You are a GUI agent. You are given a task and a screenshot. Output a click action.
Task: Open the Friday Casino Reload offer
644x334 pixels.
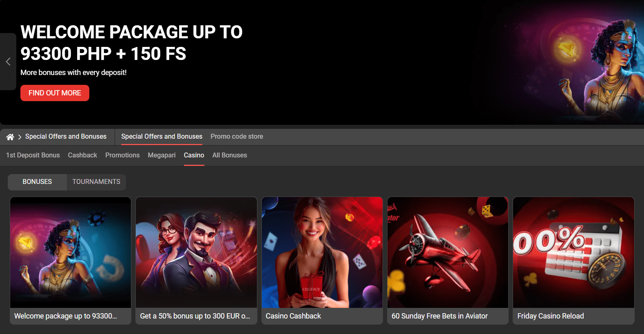[573, 260]
